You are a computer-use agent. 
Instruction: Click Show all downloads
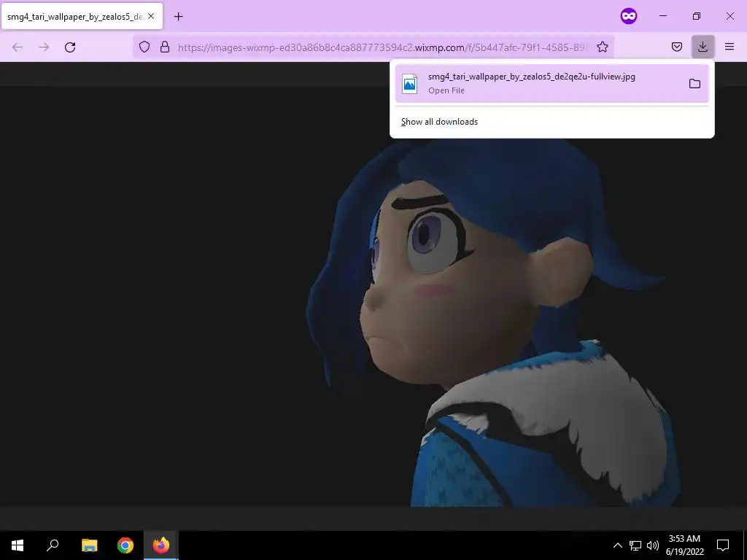click(439, 122)
